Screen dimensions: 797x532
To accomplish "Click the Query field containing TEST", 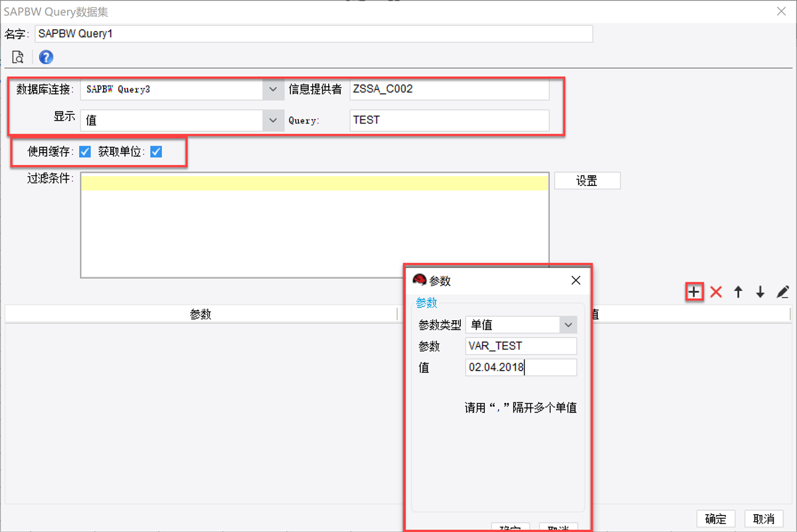I will tap(450, 120).
